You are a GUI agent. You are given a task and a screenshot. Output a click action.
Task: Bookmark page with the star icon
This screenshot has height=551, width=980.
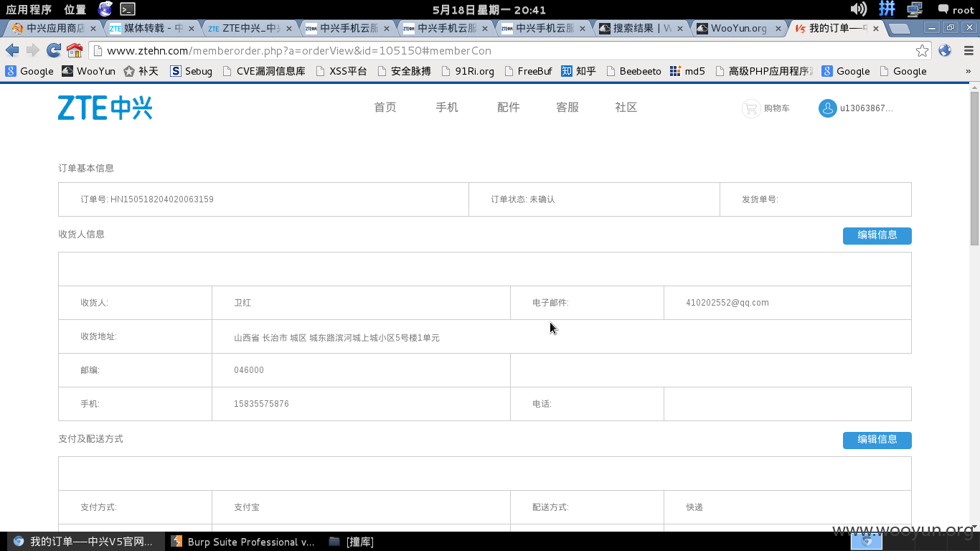[x=922, y=50]
